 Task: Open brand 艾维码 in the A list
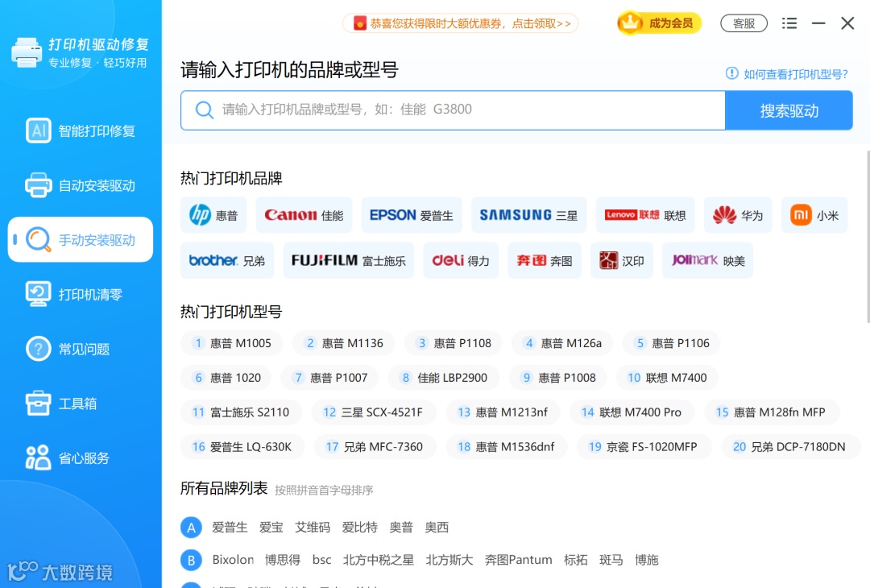pyautogui.click(x=312, y=527)
